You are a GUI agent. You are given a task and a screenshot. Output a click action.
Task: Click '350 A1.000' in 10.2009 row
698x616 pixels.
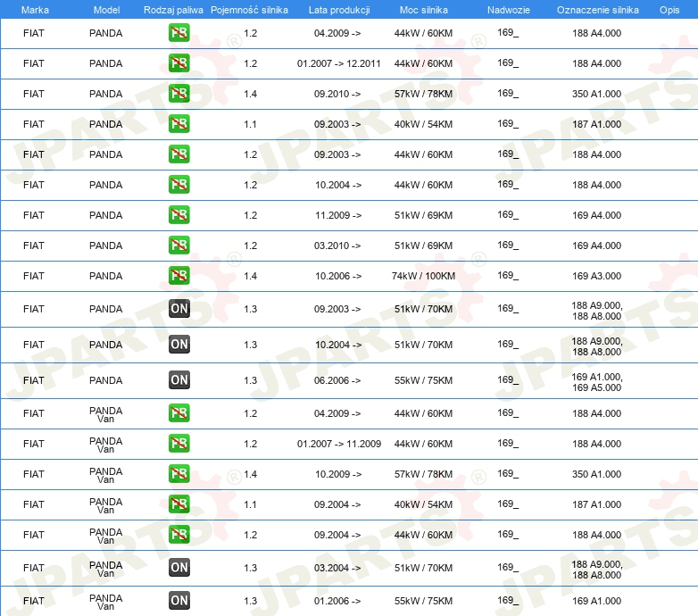click(596, 474)
